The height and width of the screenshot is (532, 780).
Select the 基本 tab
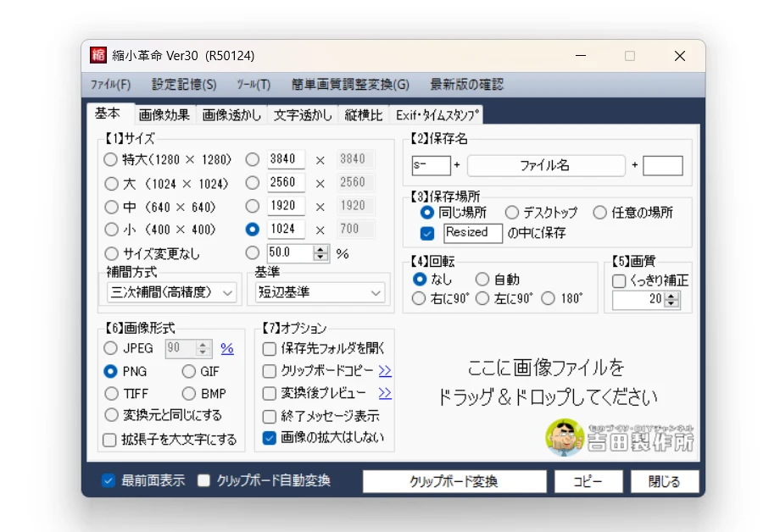point(108,114)
